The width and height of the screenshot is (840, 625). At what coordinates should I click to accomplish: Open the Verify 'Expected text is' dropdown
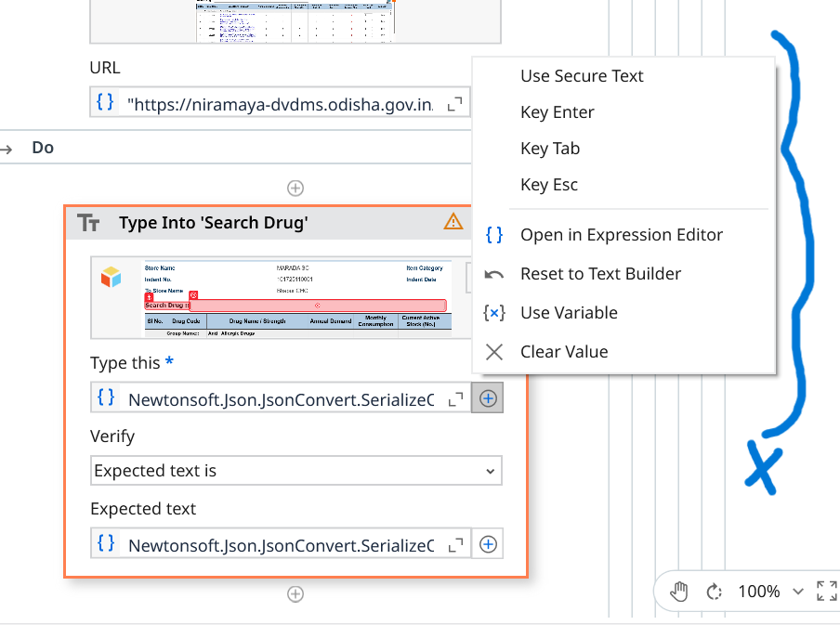click(296, 471)
